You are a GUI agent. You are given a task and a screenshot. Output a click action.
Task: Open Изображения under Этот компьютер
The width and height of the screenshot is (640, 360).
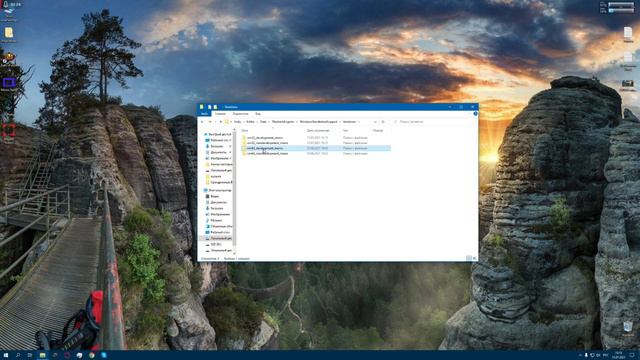click(x=218, y=214)
